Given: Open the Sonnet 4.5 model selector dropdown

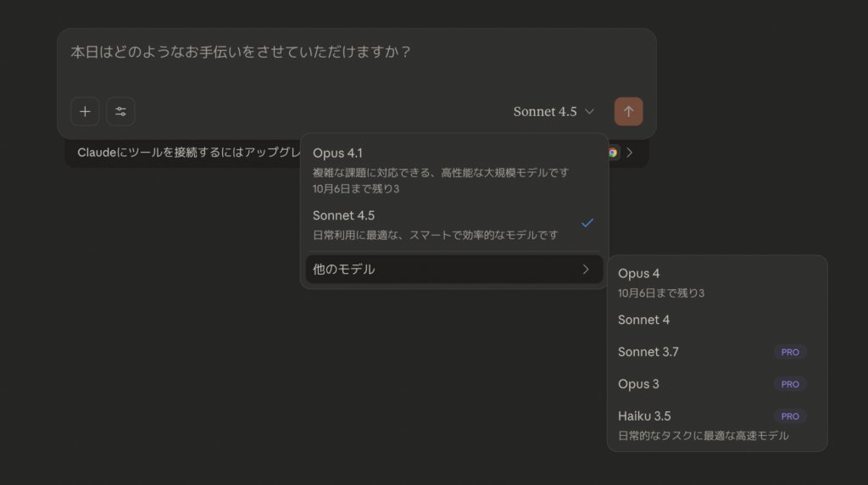Looking at the screenshot, I should 554,112.
